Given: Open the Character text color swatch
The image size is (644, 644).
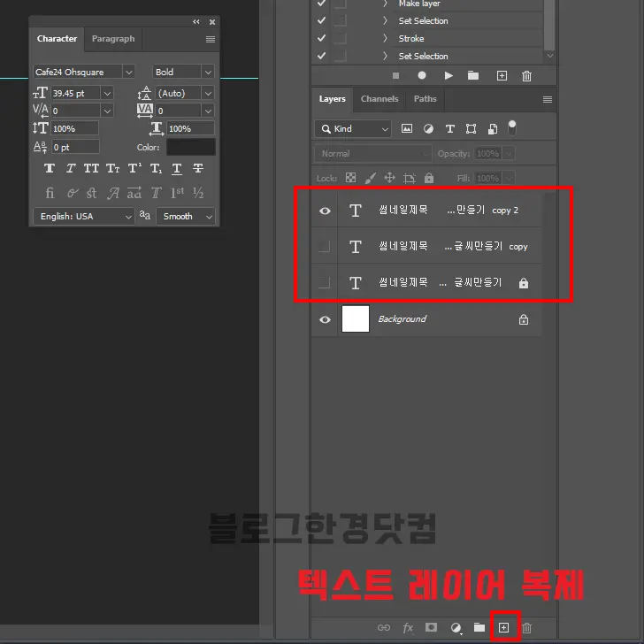Looking at the screenshot, I should click(190, 147).
